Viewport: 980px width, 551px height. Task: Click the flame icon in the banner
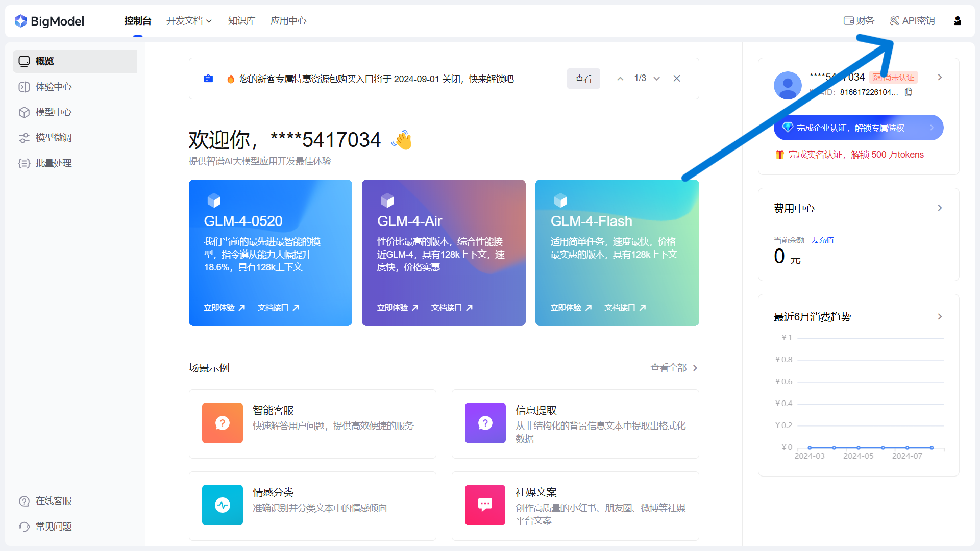pos(231,79)
